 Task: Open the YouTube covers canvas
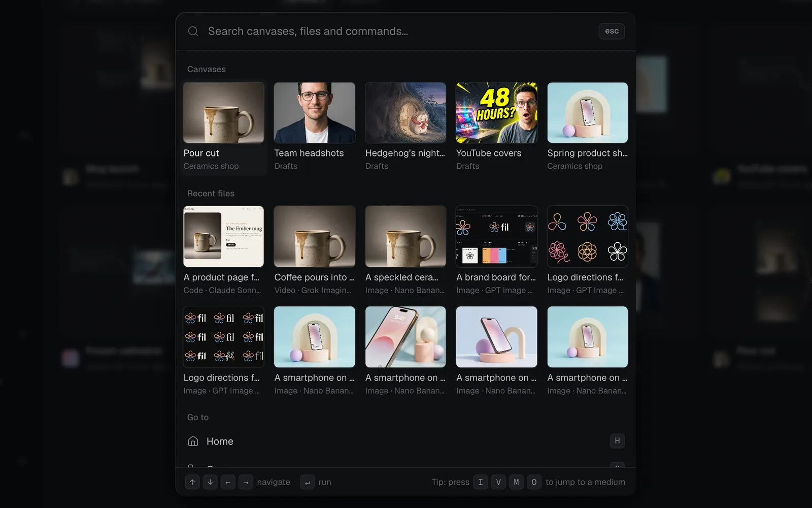496,127
